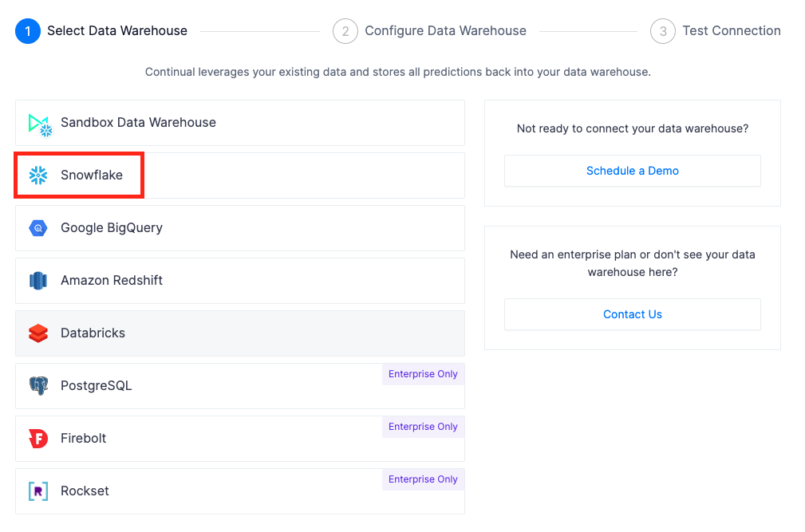Click the Enterprise Only badge on Firebolt
This screenshot has height=532, width=805.
423,427
